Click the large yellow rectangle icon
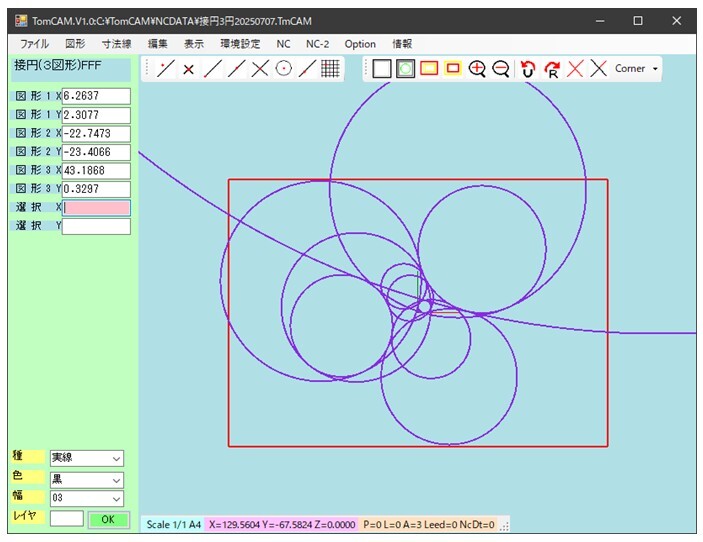This screenshot has height=542, width=703. tap(429, 69)
